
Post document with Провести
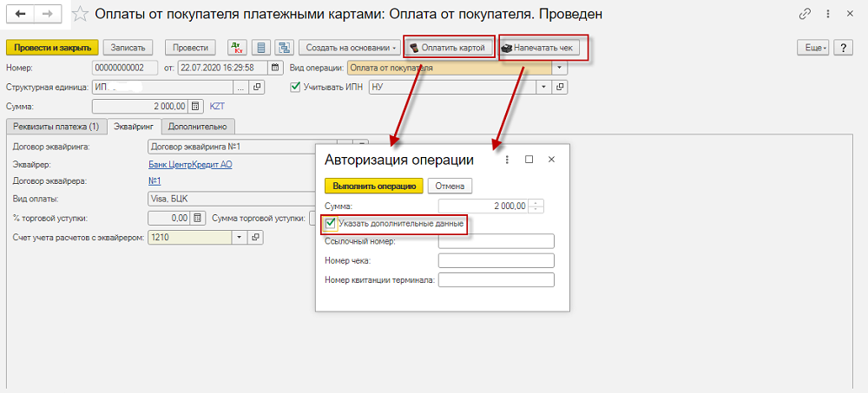tap(190, 49)
